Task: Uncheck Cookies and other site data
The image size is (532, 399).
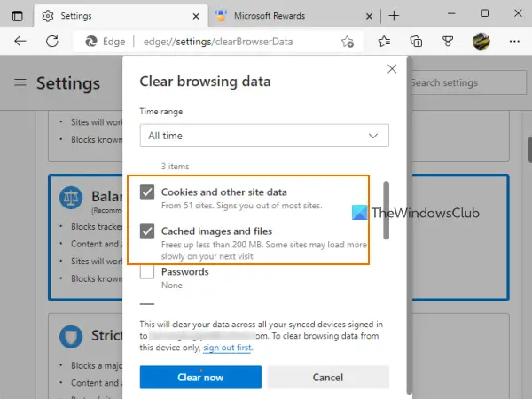Action: [x=147, y=192]
